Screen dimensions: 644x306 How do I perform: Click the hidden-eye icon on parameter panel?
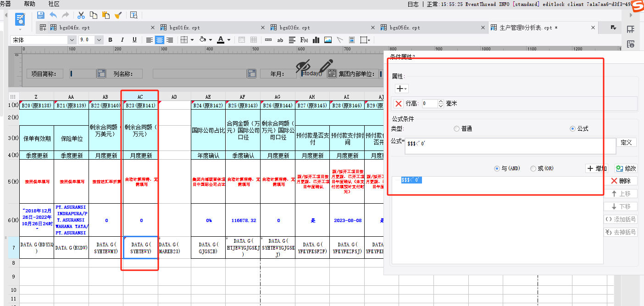[x=303, y=67]
